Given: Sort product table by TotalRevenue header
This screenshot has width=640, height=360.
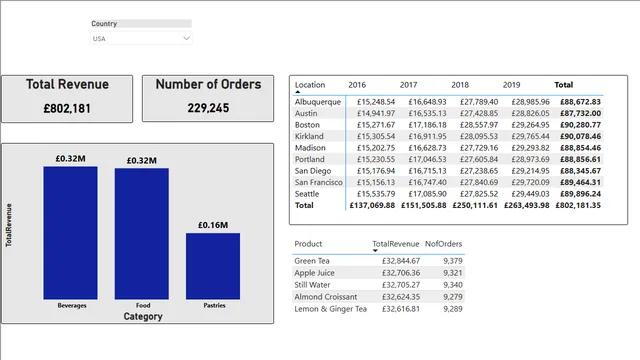Looking at the screenshot, I should point(396,244).
